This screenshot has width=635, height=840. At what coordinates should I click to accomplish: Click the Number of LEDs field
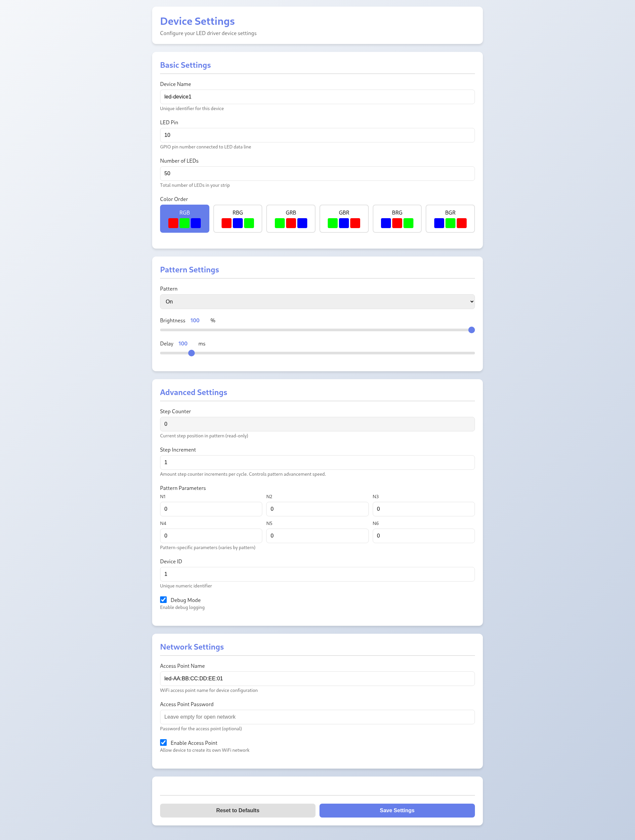tap(317, 174)
